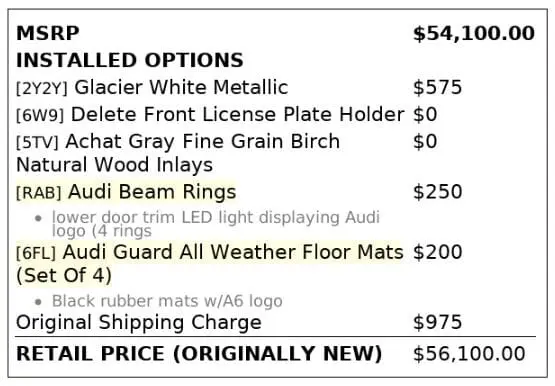Click the MSRP heading label

coord(48,34)
